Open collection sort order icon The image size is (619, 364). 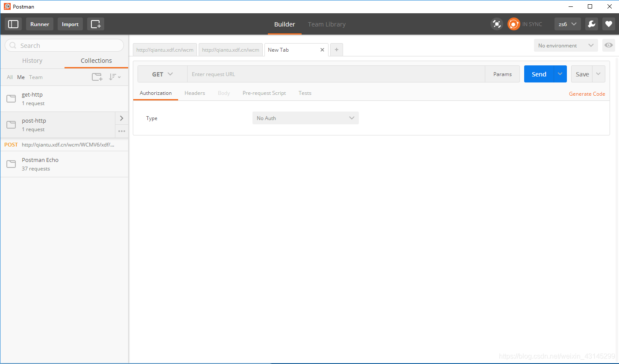[114, 77]
